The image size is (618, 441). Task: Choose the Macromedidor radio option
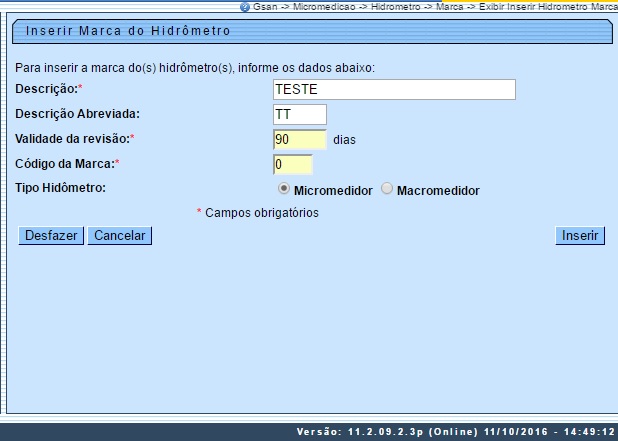[x=387, y=189]
